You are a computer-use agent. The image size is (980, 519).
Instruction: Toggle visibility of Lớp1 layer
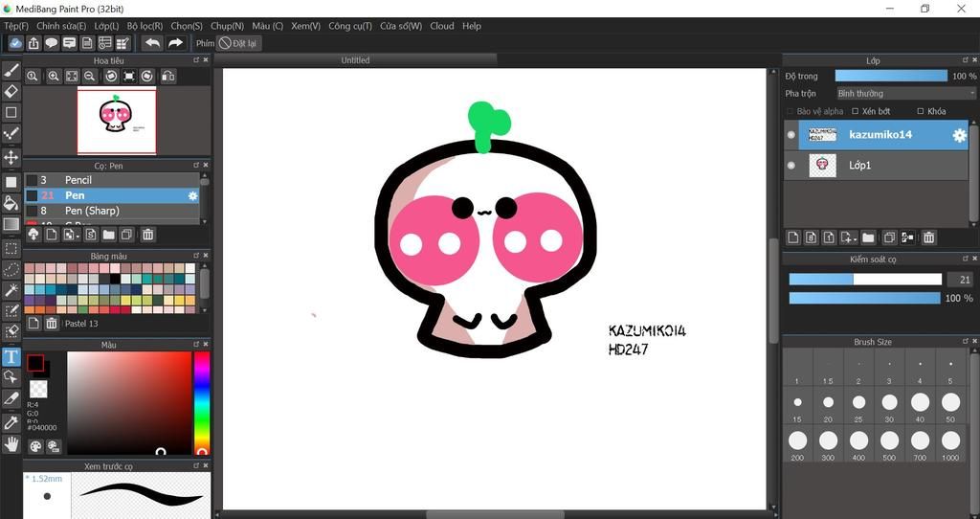pos(791,165)
